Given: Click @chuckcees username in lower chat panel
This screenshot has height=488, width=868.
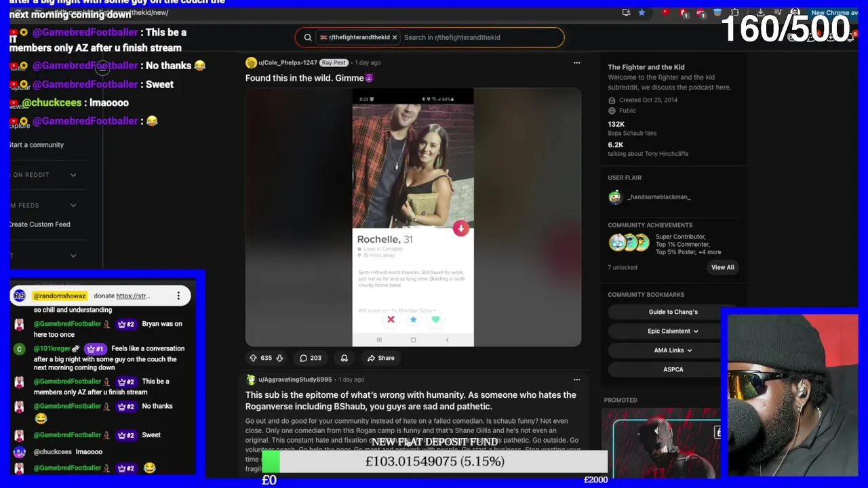Looking at the screenshot, I should pyautogui.click(x=53, y=452).
